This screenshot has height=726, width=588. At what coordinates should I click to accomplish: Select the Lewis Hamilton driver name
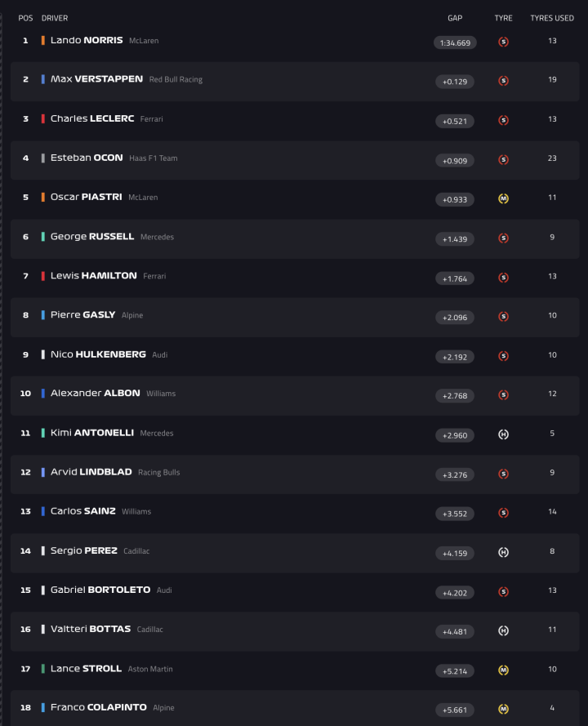click(x=93, y=276)
